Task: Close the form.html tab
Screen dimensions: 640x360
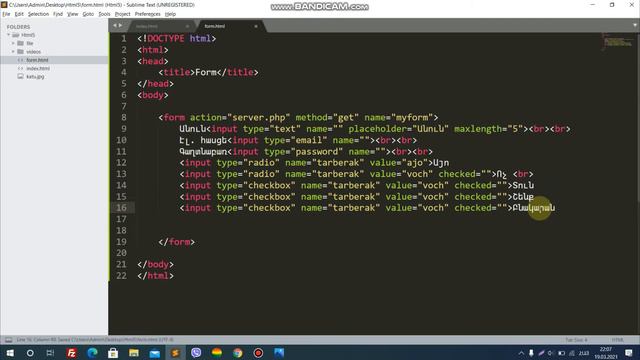Action: (x=256, y=26)
